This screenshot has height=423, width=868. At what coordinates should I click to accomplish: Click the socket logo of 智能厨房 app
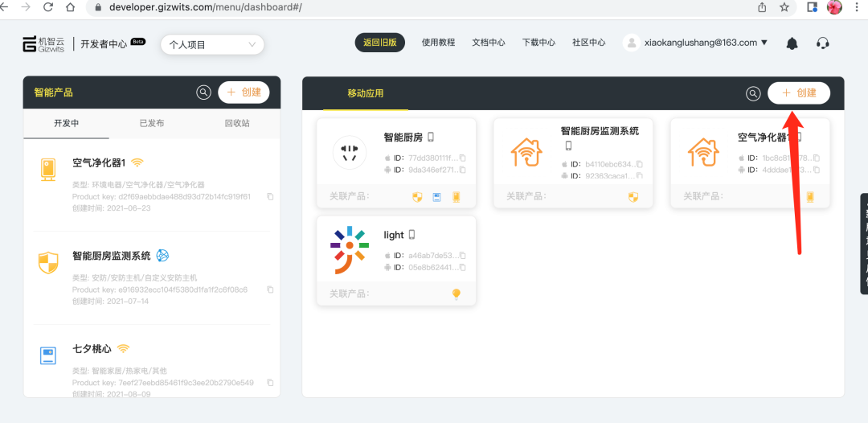(x=350, y=152)
